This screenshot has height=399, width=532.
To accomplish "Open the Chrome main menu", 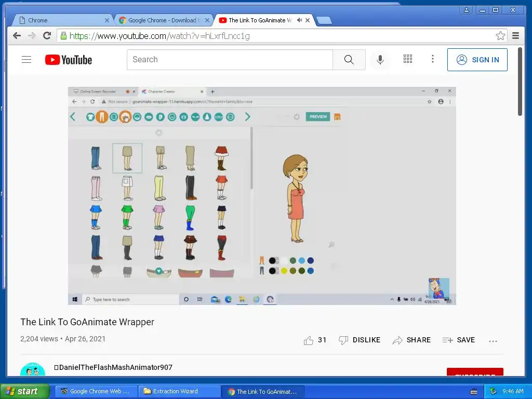I will (516, 36).
